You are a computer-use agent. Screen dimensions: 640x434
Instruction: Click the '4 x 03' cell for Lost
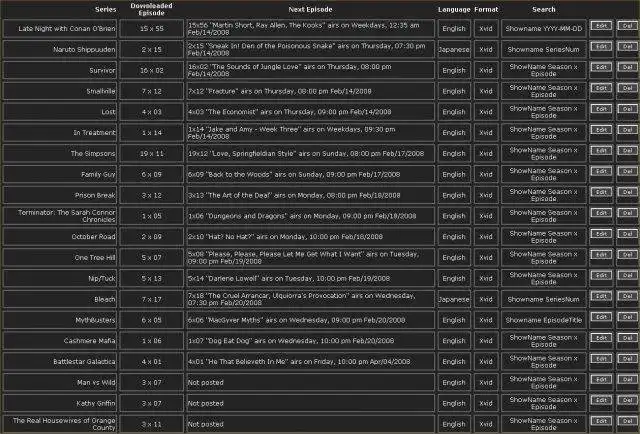click(x=151, y=112)
